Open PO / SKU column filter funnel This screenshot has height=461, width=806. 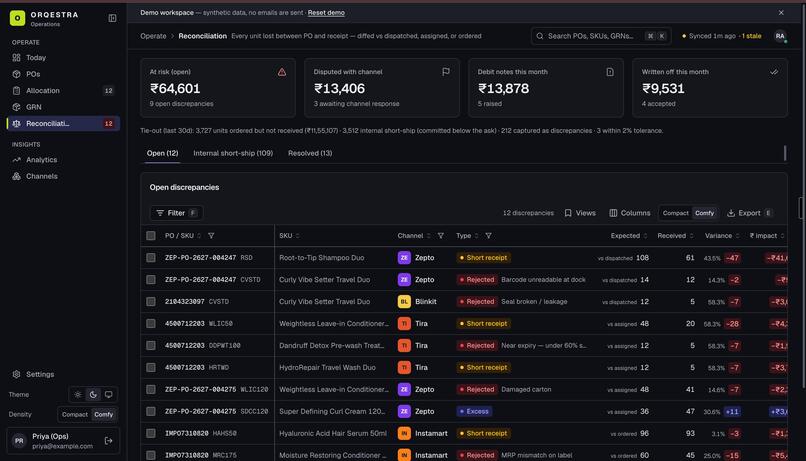[211, 235]
